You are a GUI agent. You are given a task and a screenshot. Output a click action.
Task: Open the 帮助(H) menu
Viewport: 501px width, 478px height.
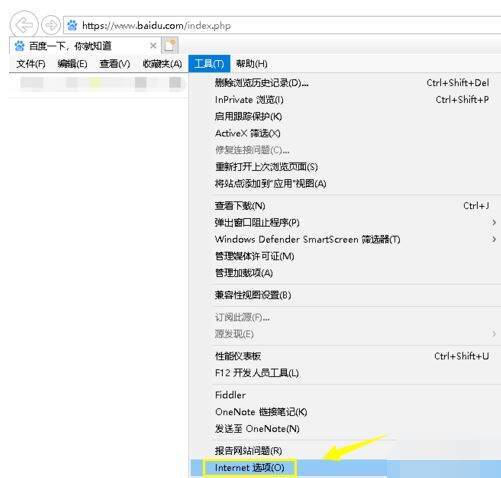(252, 64)
